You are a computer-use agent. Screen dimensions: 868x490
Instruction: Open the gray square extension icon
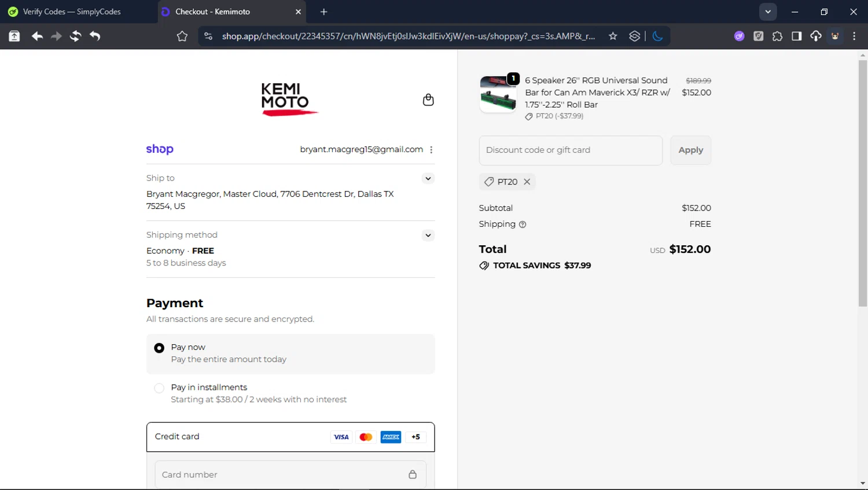pyautogui.click(x=758, y=36)
